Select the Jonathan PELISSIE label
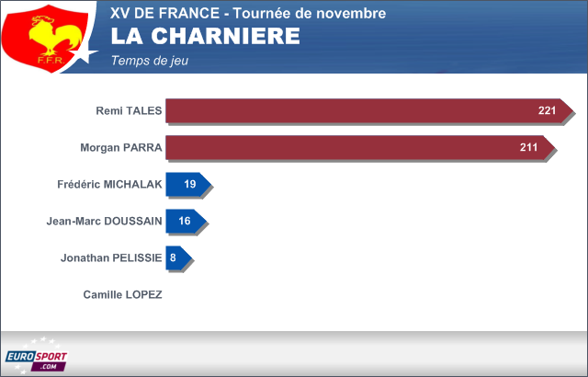 pos(110,258)
